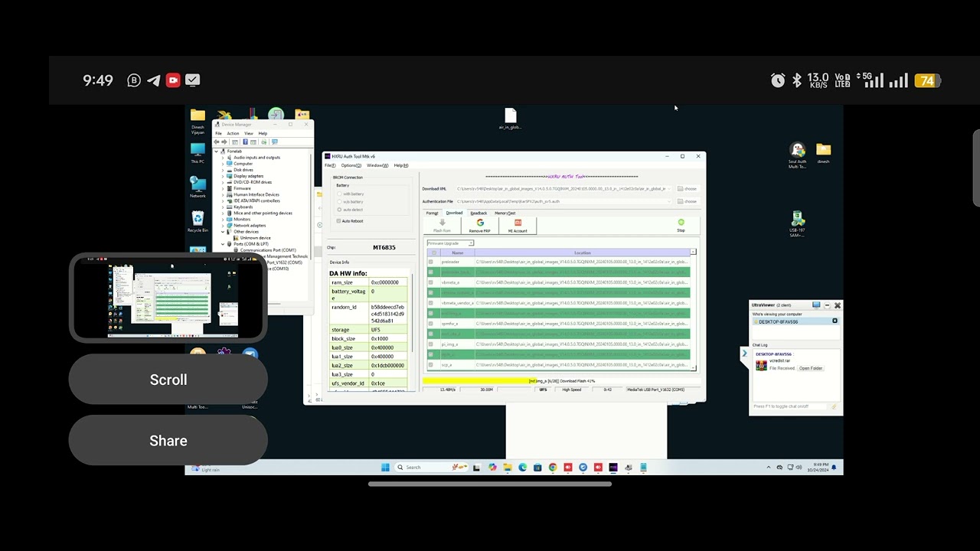Click the Flash Rom arrow icon

[x=443, y=223]
